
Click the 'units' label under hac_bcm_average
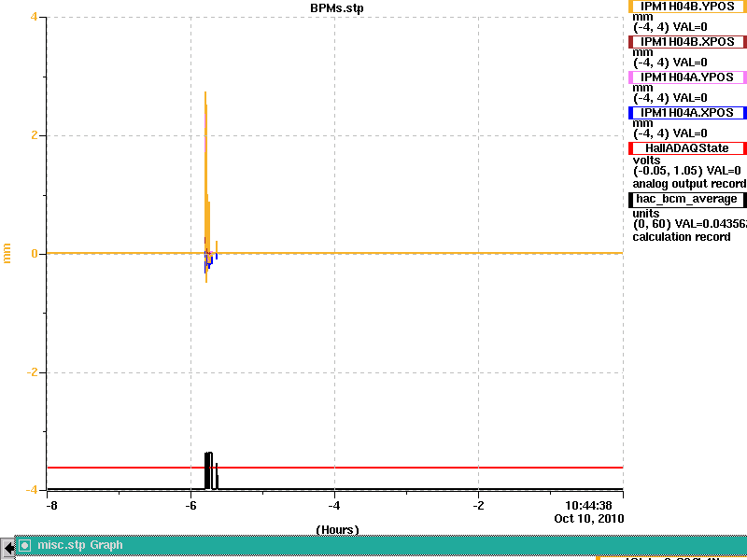pyautogui.click(x=646, y=214)
